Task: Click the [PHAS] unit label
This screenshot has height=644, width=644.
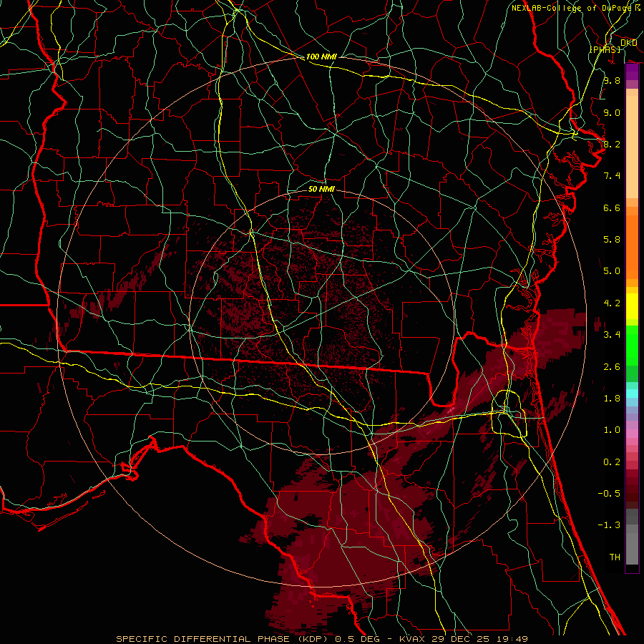Action: (x=605, y=49)
